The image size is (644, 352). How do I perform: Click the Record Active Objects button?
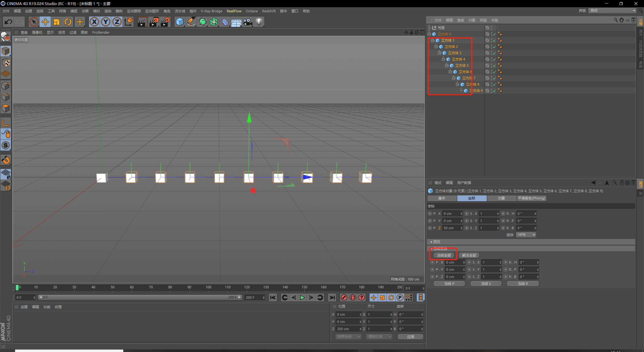point(344,298)
